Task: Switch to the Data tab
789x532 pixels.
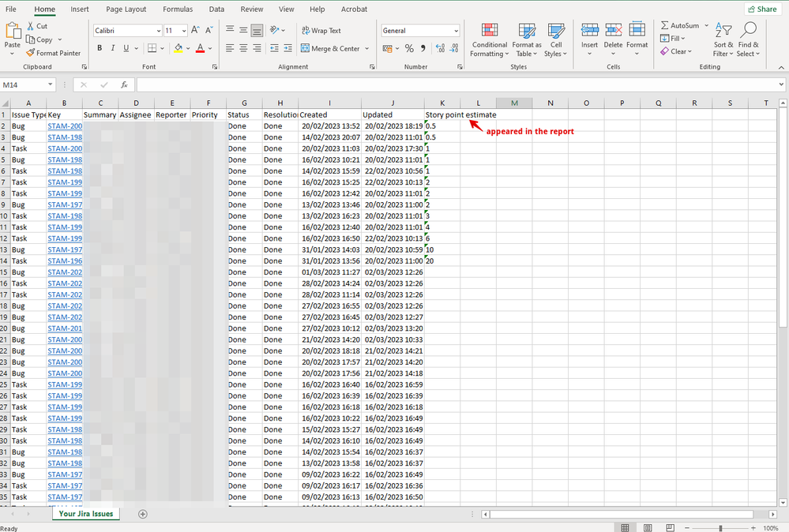Action: point(216,9)
